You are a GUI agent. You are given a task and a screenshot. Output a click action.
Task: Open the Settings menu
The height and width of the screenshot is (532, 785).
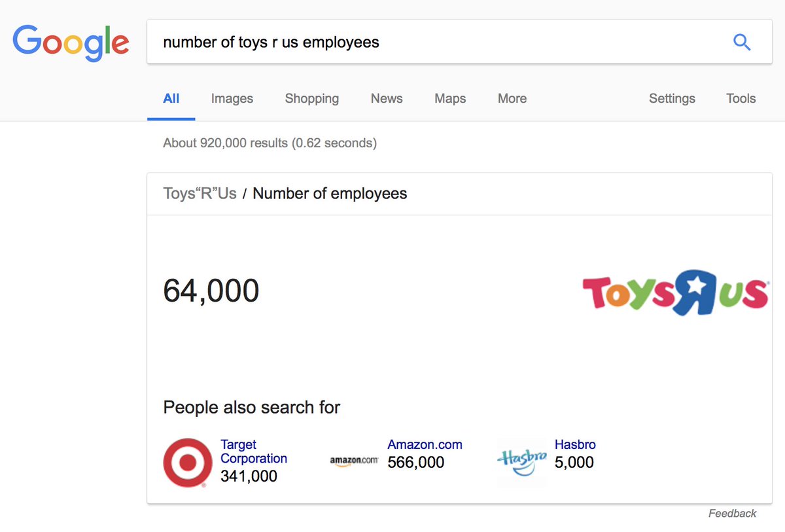672,99
